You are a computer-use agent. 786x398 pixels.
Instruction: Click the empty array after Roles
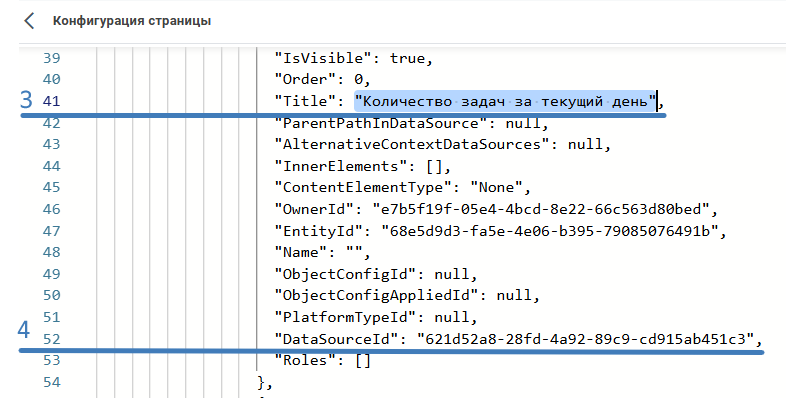pyautogui.click(x=363, y=360)
